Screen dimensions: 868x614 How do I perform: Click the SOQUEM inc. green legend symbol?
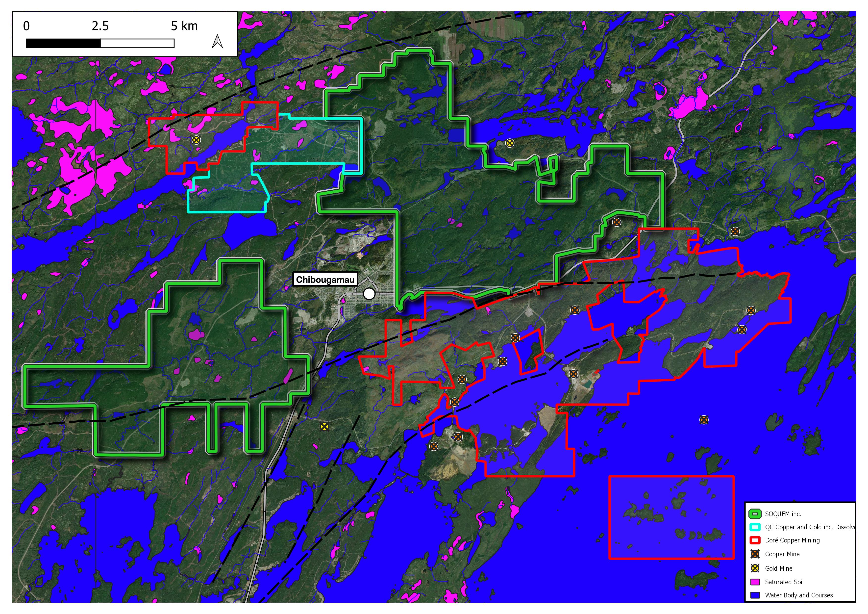click(755, 514)
